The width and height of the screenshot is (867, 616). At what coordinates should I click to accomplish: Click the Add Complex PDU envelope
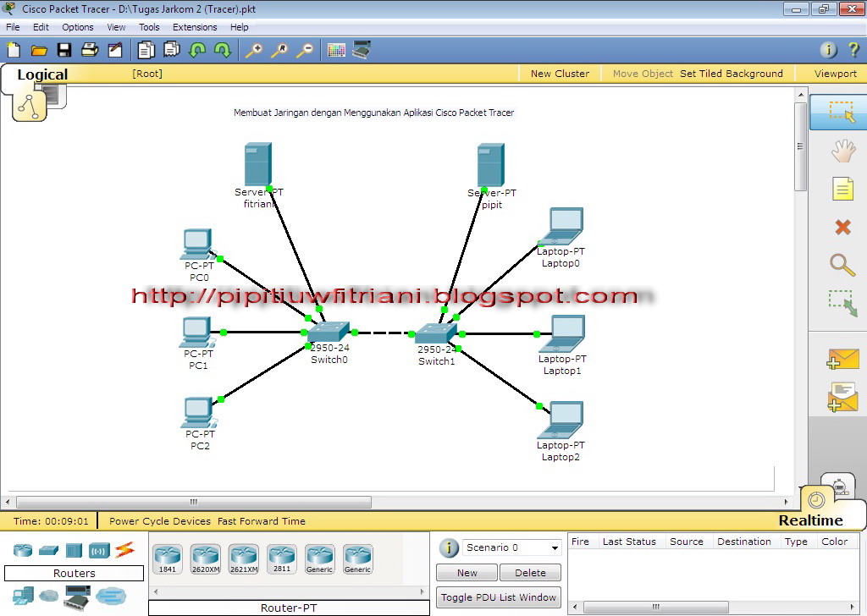(x=842, y=397)
